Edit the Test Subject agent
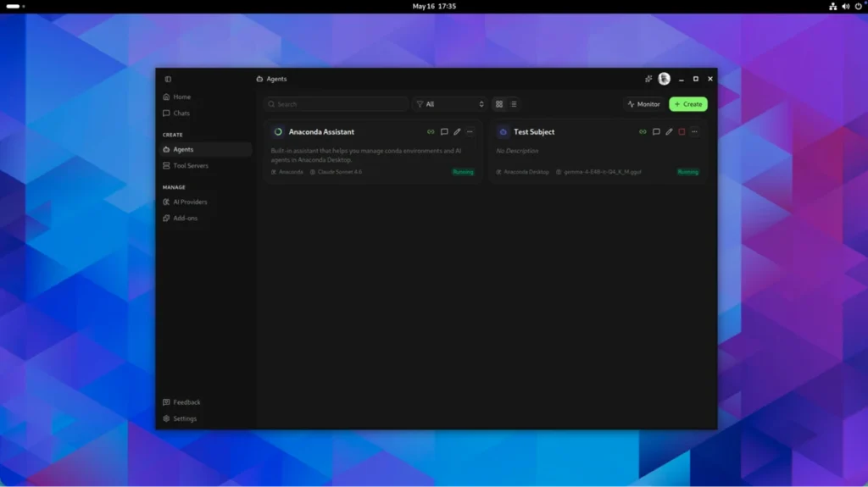868x487 pixels. tap(669, 132)
